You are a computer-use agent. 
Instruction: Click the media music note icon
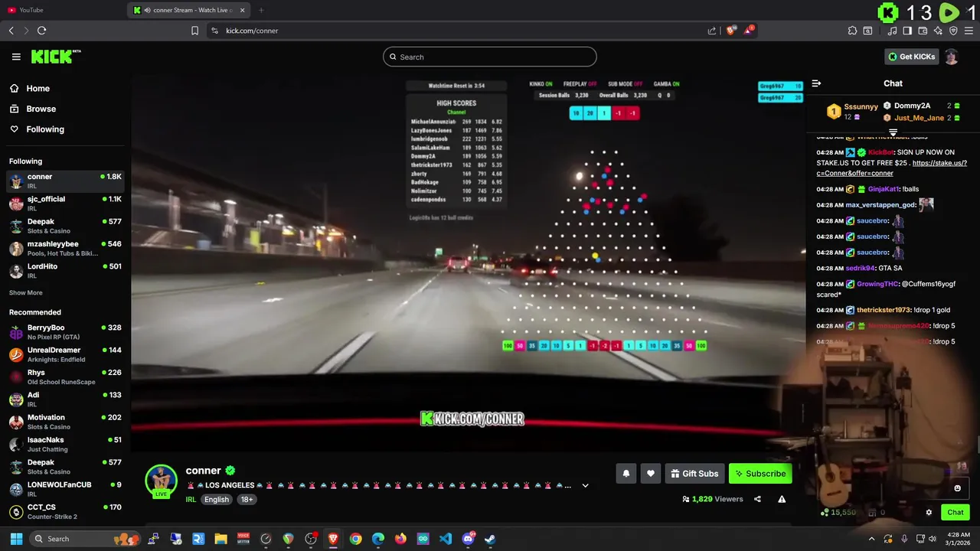[x=892, y=31]
